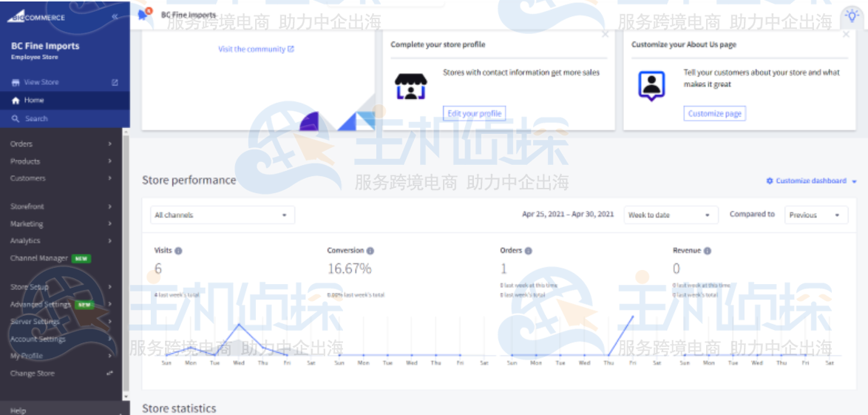Expand the Orders menu chevron

click(x=109, y=144)
